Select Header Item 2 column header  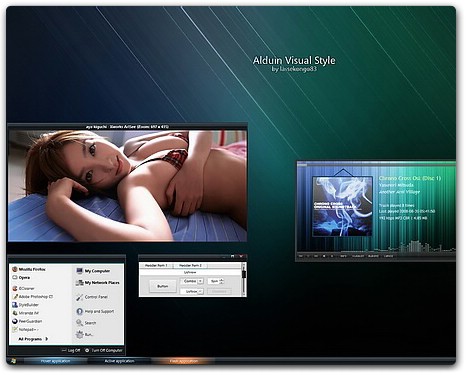coord(190,265)
